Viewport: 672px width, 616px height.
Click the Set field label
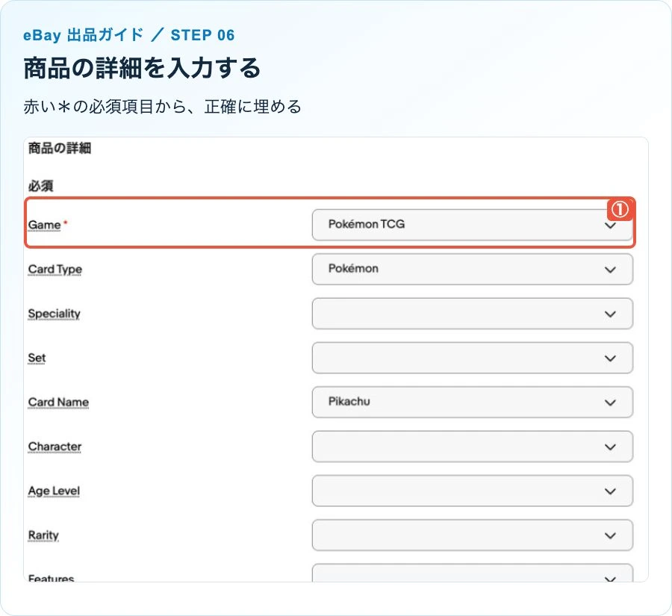37,358
